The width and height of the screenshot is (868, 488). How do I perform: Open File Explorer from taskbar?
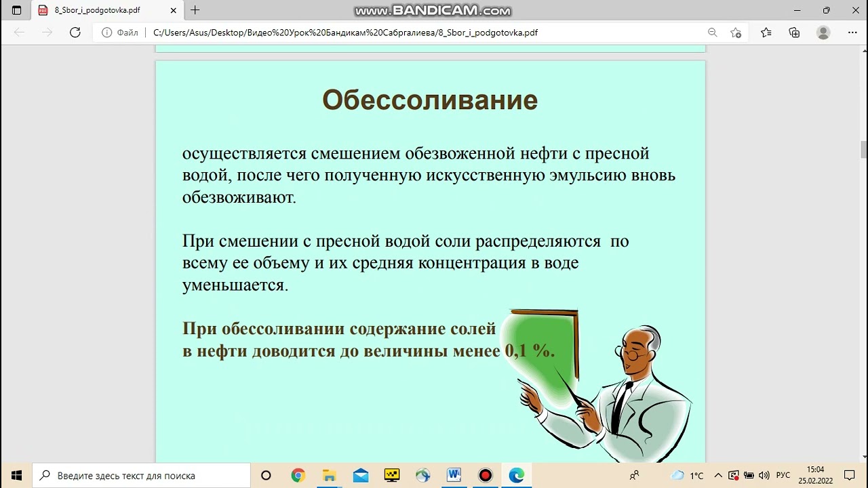point(329,476)
